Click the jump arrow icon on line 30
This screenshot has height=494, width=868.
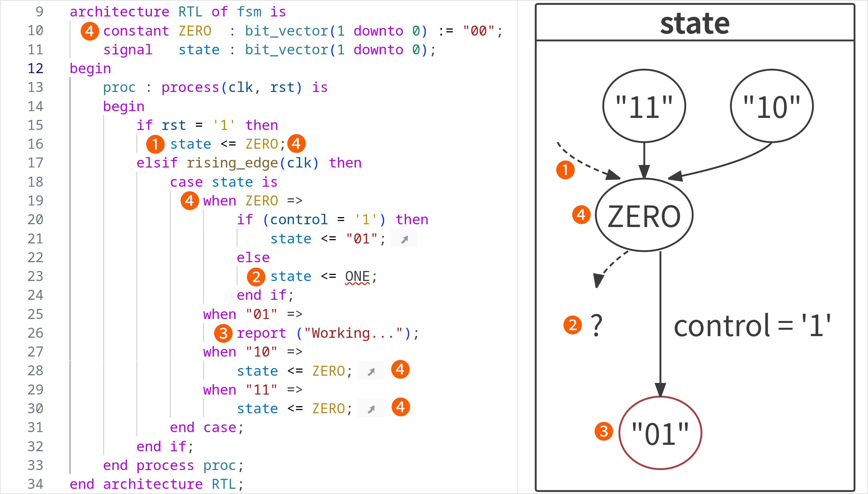point(371,409)
